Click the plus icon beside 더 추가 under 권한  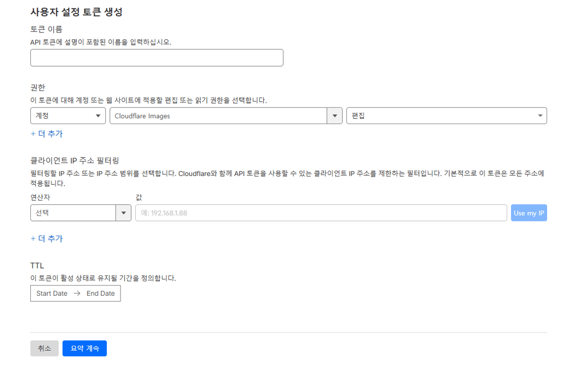(33, 134)
